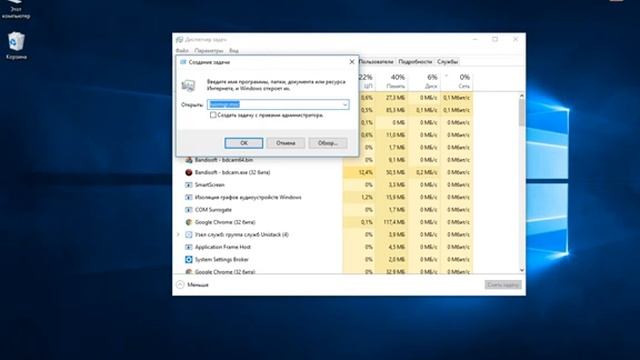Click the COM Surrogate process icon
The image size is (640, 360).
click(x=189, y=210)
